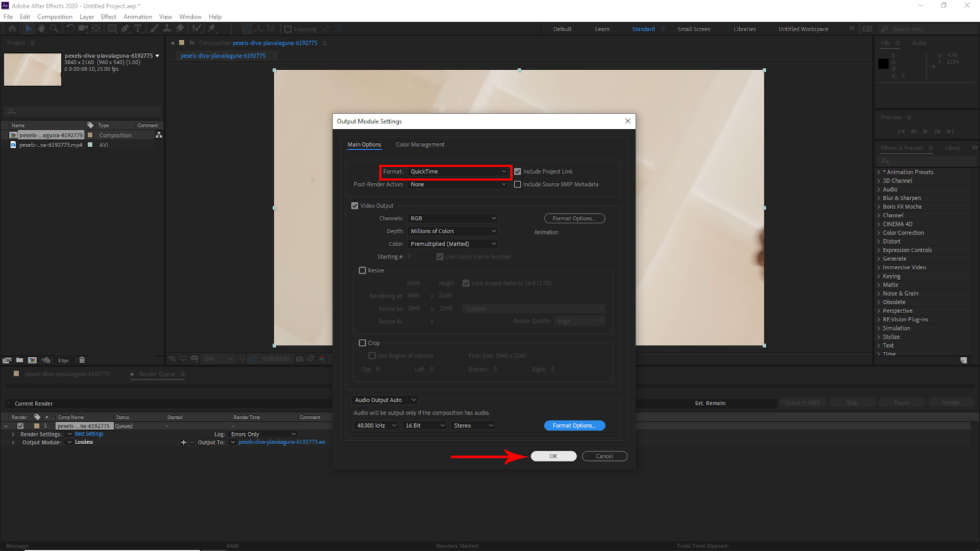Click the composition thumbnail in Project panel
The width and height of the screenshot is (980, 551).
pyautogui.click(x=32, y=69)
